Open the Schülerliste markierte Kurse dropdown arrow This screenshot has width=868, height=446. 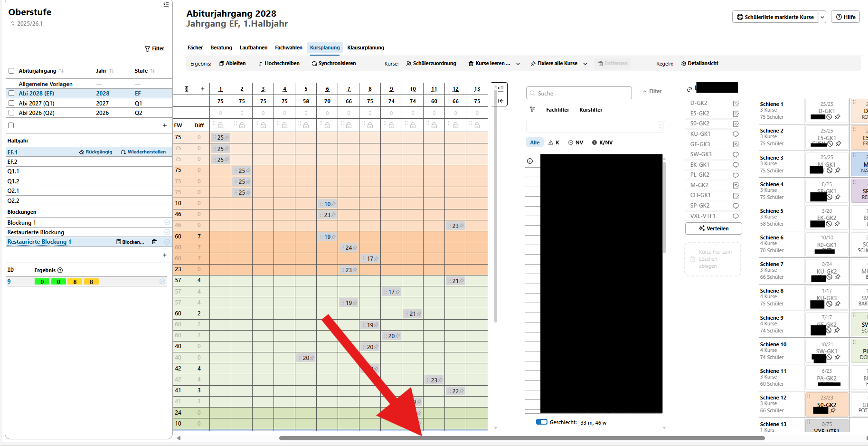tap(822, 17)
